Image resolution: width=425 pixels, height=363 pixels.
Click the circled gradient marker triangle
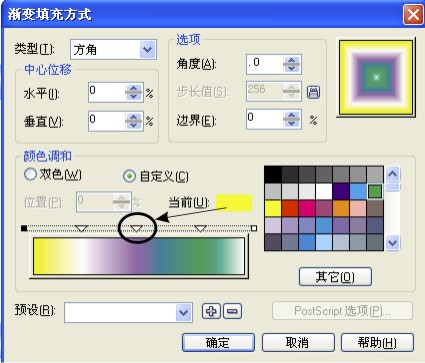point(136,228)
